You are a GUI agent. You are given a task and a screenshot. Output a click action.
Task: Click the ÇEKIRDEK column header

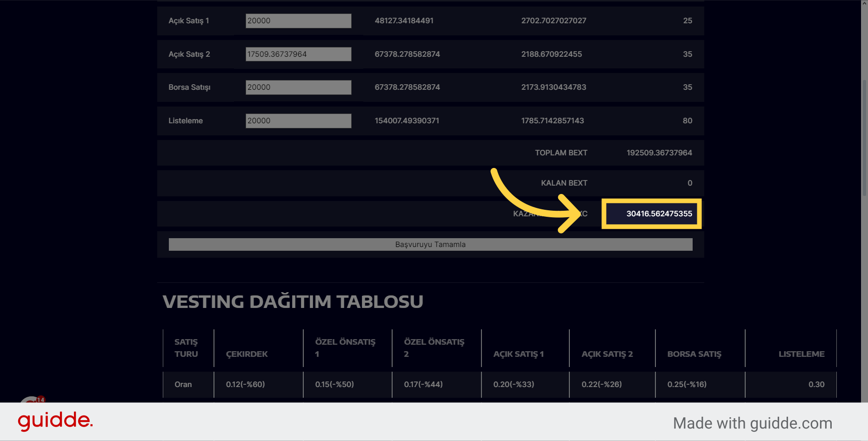247,354
